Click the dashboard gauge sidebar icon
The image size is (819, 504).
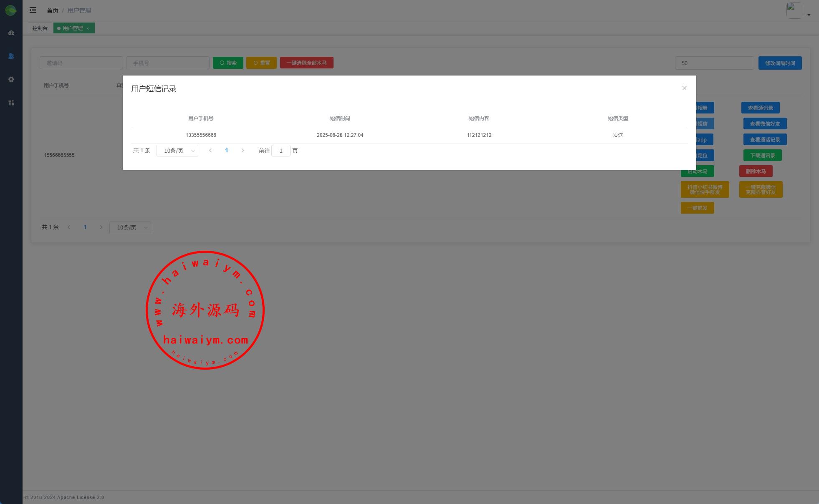[11, 33]
